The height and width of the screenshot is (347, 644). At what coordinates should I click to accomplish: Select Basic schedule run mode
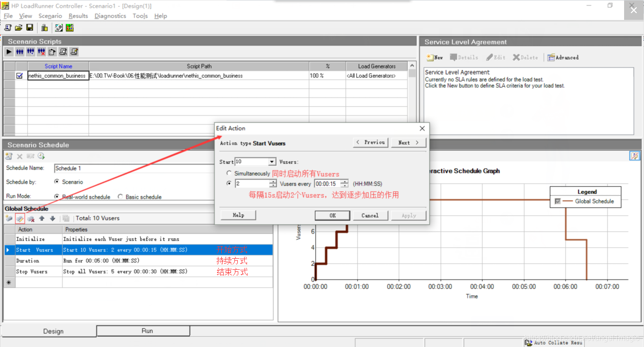point(120,197)
